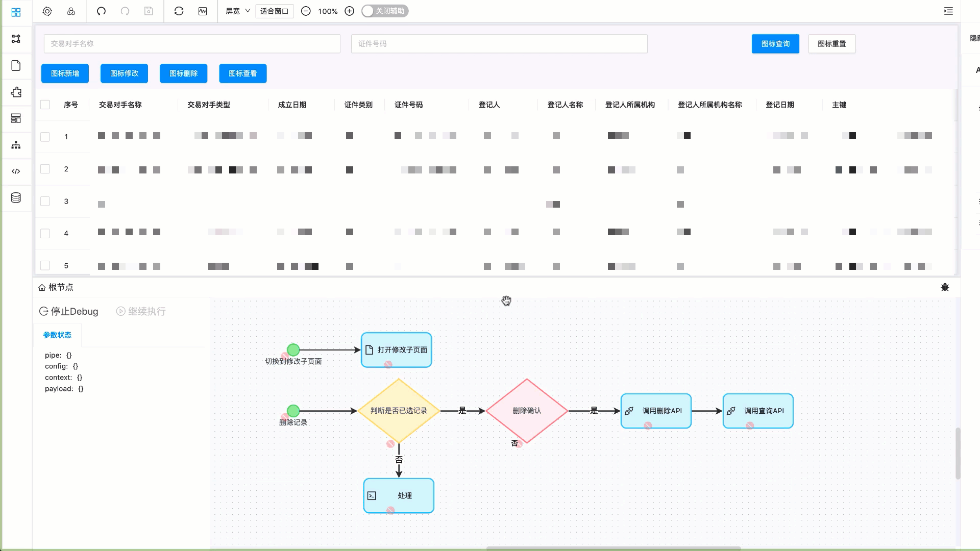Open the puzzle plugin sidebar icon

point(16,92)
